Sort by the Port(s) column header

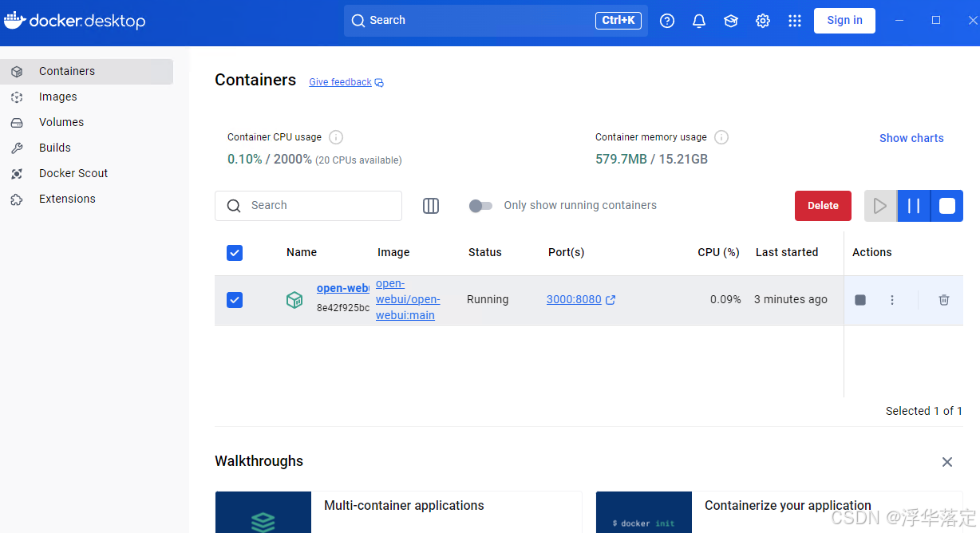tap(567, 253)
